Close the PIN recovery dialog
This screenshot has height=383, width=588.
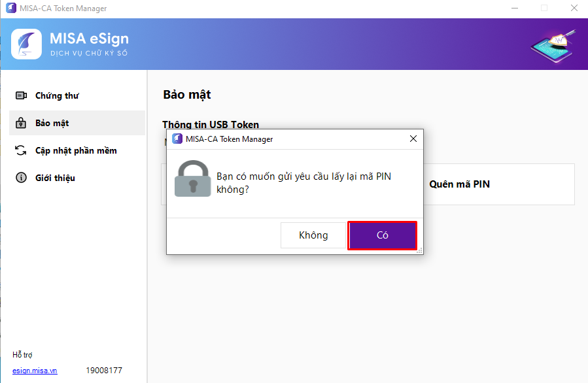pyautogui.click(x=413, y=139)
